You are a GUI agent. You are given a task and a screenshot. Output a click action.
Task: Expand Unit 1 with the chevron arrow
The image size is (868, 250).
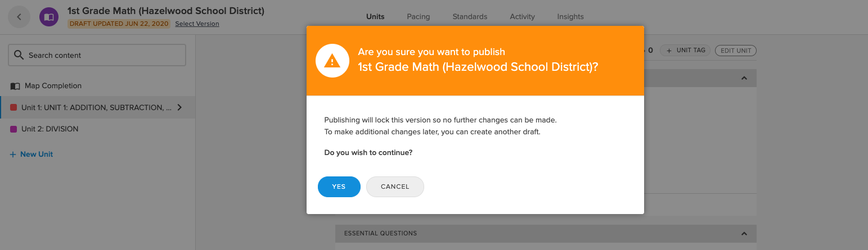tap(179, 107)
